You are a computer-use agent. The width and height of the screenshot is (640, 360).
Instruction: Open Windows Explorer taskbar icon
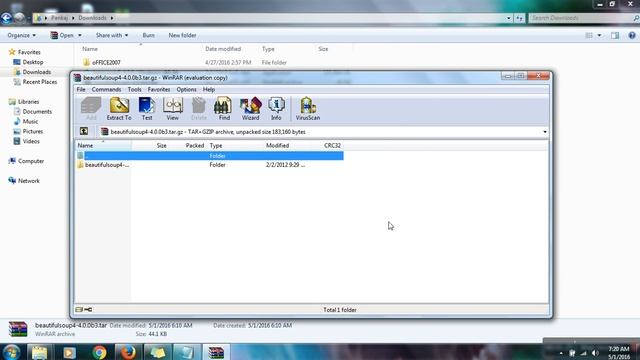(40, 352)
